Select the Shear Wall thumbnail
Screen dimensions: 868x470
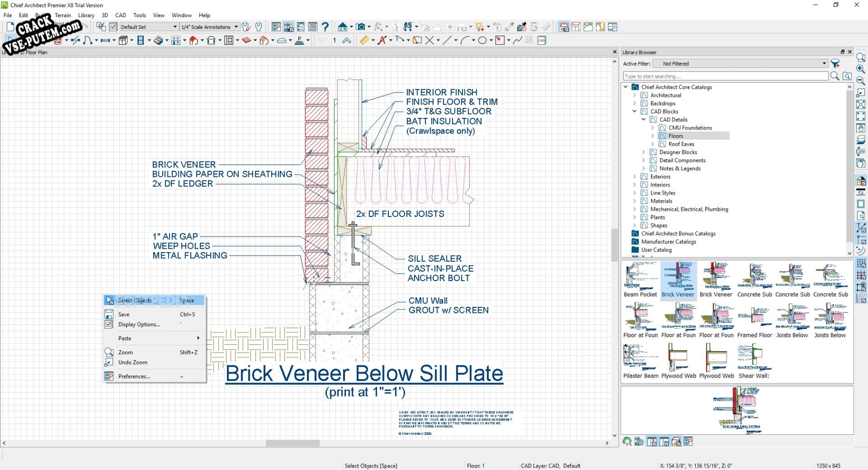(x=753, y=362)
